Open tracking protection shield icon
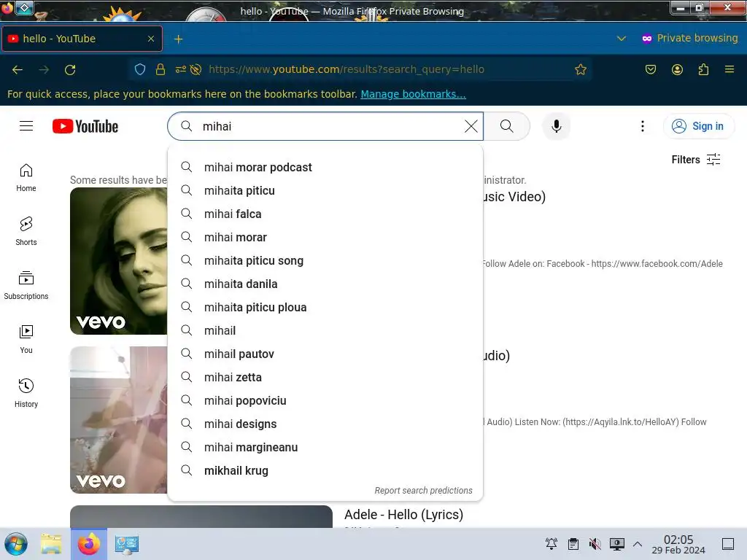 (139, 69)
